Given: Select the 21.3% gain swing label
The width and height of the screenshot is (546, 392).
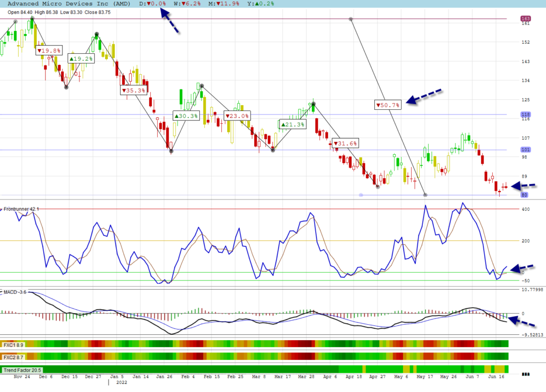Looking at the screenshot, I should click(x=293, y=124).
